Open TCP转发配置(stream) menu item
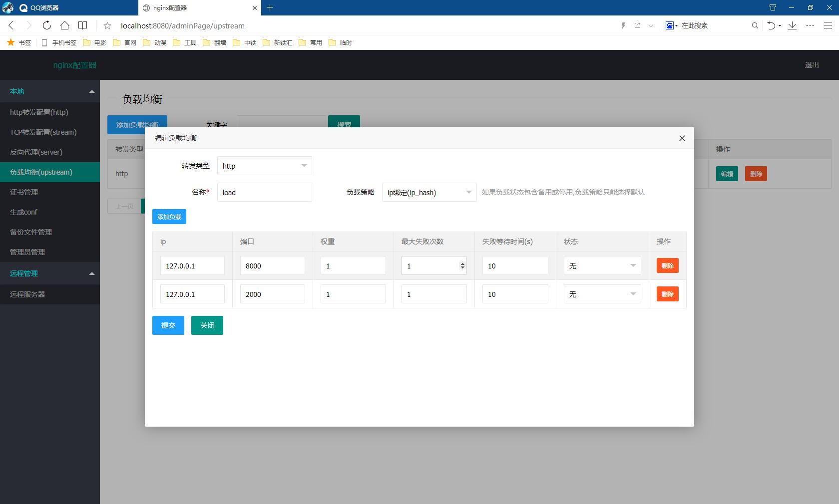The image size is (839, 504). (50, 132)
